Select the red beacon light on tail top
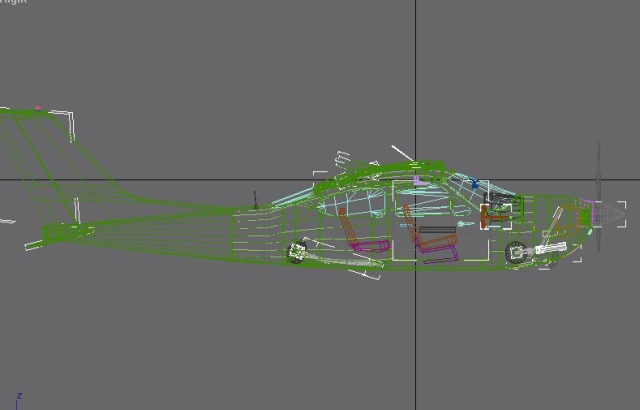This screenshot has width=640, height=410. (x=38, y=108)
